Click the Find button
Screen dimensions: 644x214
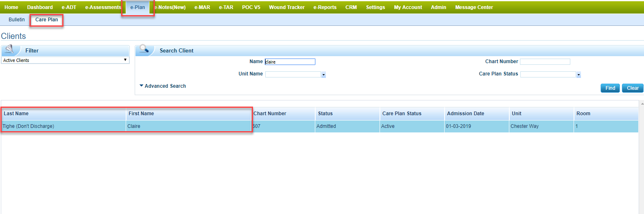(x=610, y=88)
